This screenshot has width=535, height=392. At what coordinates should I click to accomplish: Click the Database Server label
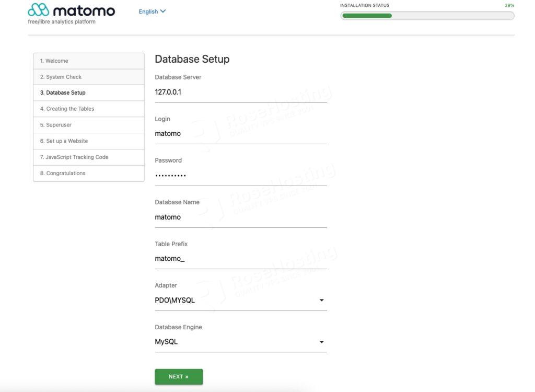click(x=178, y=77)
